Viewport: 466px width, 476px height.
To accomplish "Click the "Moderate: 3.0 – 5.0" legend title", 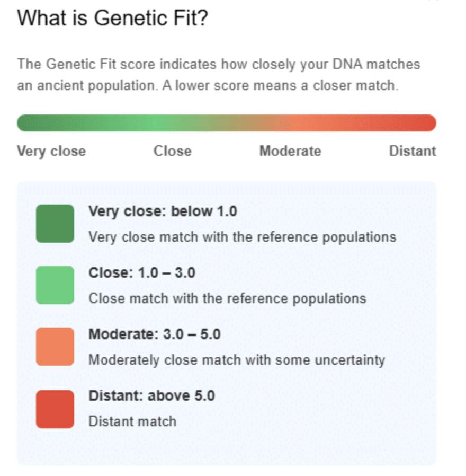I will [154, 334].
